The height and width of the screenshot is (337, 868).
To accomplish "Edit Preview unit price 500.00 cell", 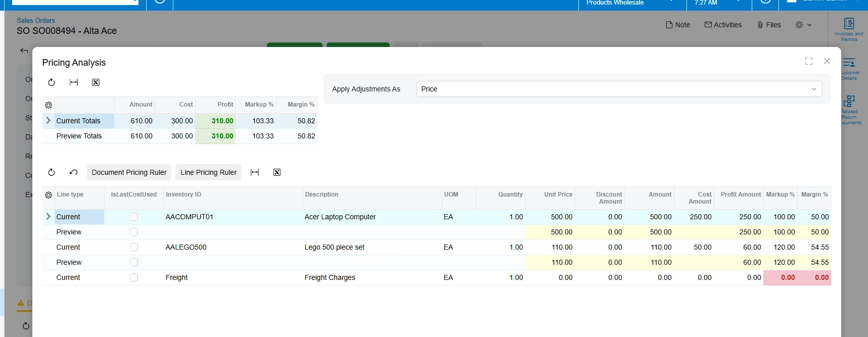I will (551, 232).
